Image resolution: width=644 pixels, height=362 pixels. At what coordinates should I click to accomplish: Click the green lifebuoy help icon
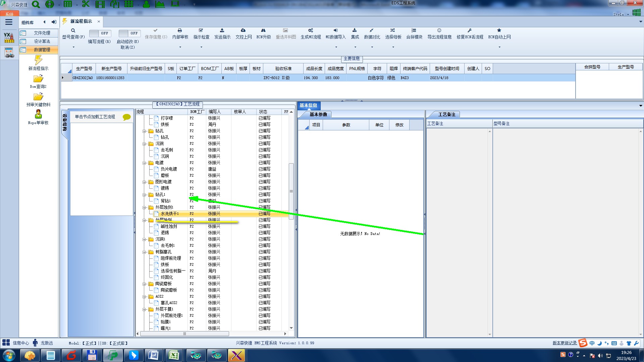point(50,4)
